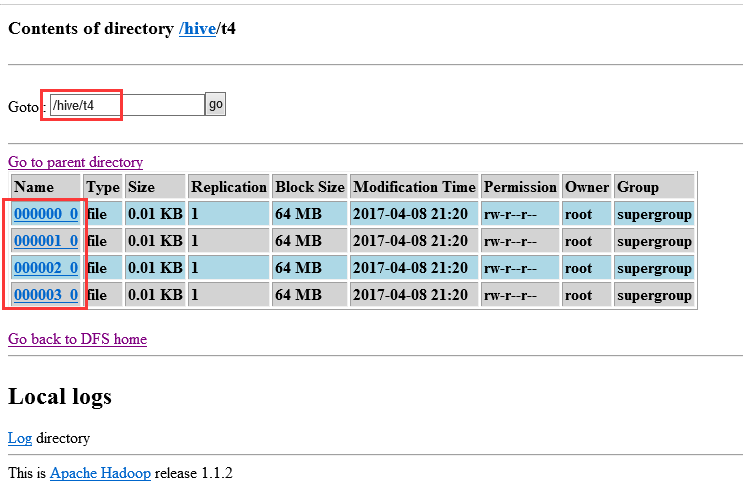The height and width of the screenshot is (502, 743).
Task: Select root owner in 000000_0 row
Action: [587, 214]
